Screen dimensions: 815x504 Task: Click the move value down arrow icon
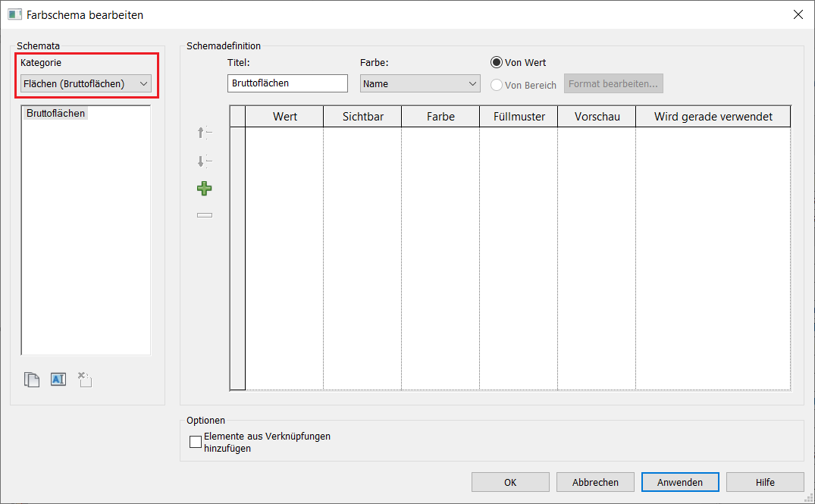tap(203, 161)
